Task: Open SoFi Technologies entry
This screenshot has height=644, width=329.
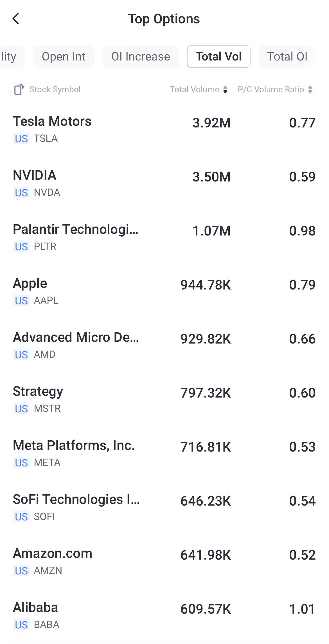Action: [164, 508]
